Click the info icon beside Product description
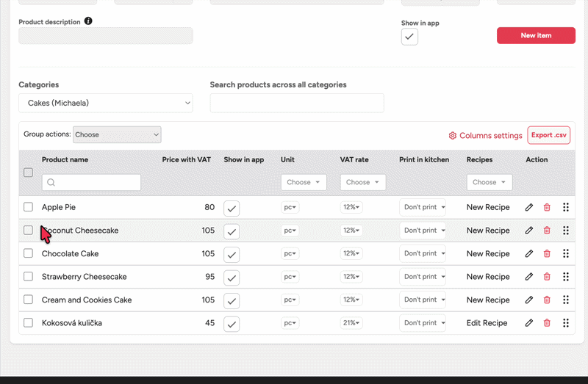Image resolution: width=588 pixels, height=384 pixels. click(x=89, y=21)
